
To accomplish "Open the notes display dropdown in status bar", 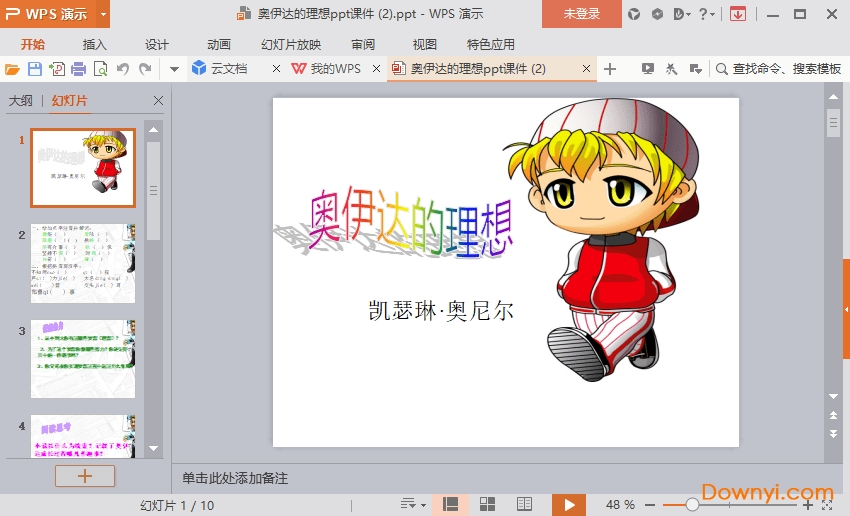I will (x=413, y=505).
